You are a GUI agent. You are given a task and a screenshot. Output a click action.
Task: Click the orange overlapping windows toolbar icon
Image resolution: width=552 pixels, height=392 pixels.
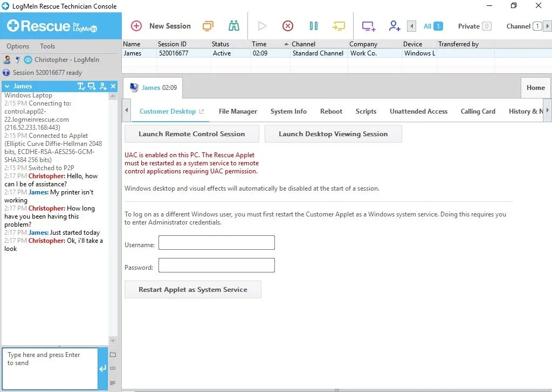pos(208,26)
